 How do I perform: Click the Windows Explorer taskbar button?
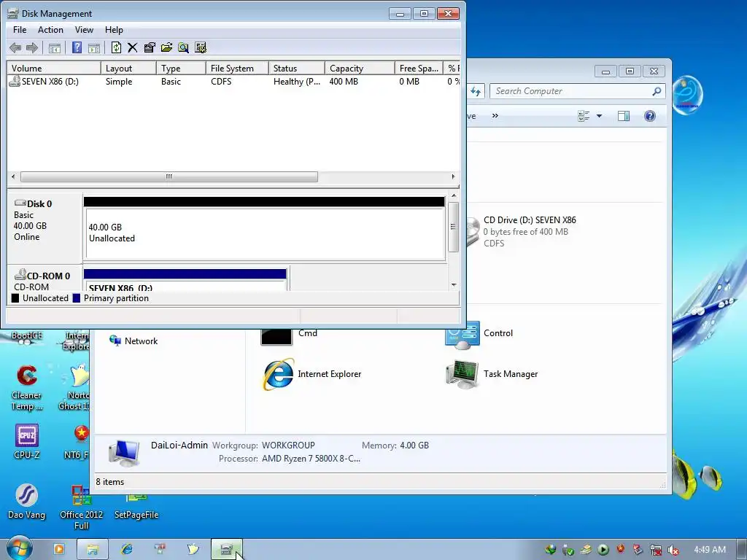point(93,550)
